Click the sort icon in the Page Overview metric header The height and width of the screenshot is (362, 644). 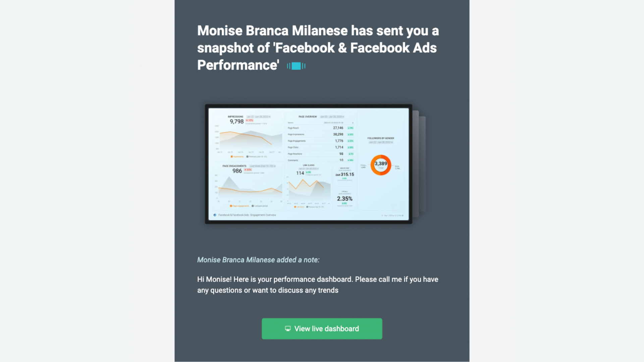[353, 123]
